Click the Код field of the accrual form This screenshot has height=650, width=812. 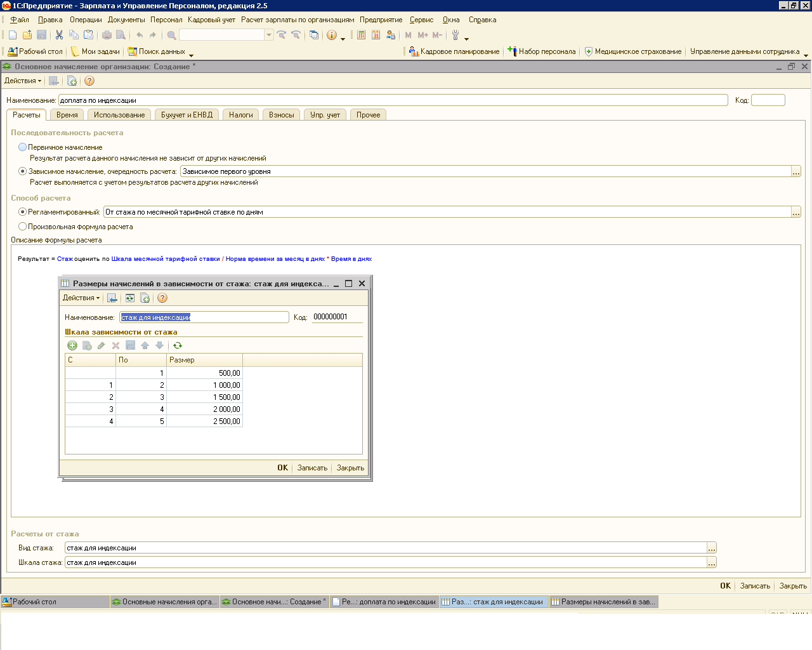(768, 100)
